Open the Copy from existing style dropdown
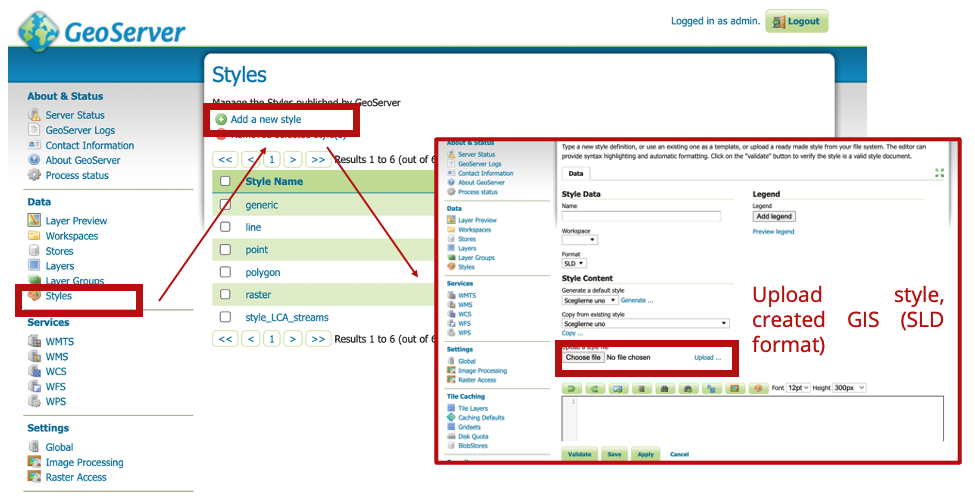 coord(646,324)
